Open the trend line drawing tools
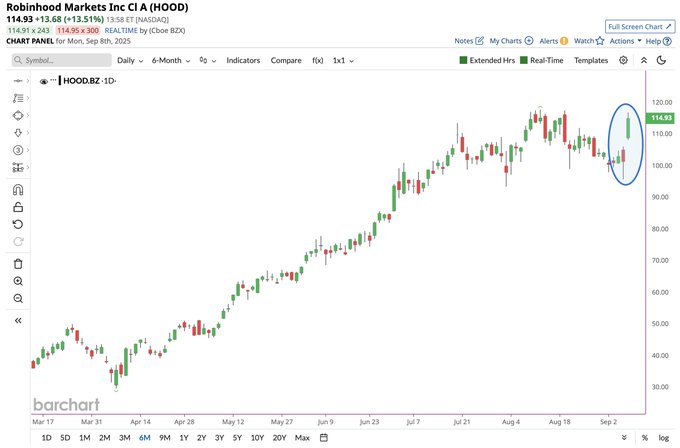680x448 pixels. tap(18, 98)
